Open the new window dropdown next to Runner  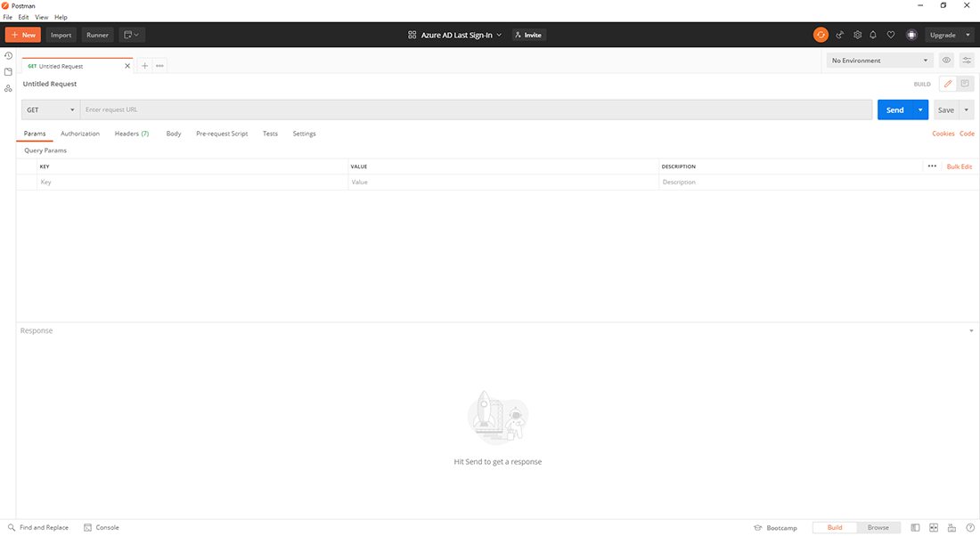tap(132, 35)
